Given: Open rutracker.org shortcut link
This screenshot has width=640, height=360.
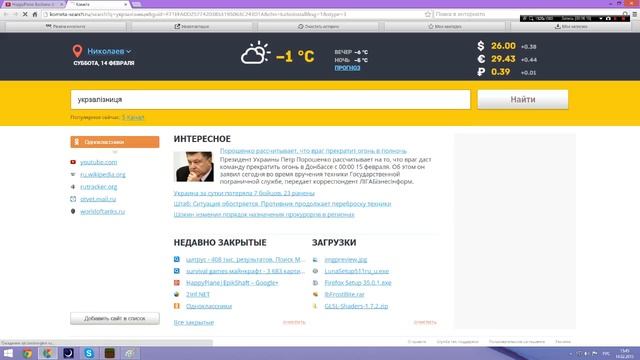Looking at the screenshot, I should [98, 187].
